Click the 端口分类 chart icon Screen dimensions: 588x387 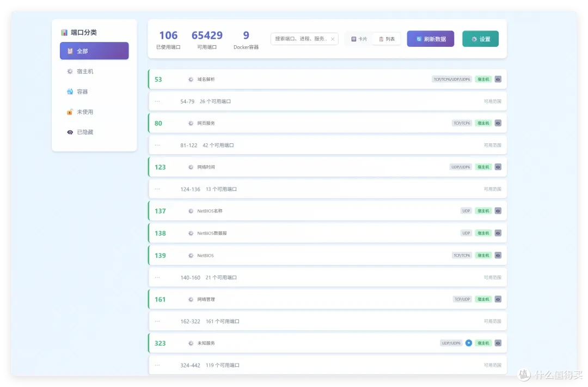coord(64,32)
